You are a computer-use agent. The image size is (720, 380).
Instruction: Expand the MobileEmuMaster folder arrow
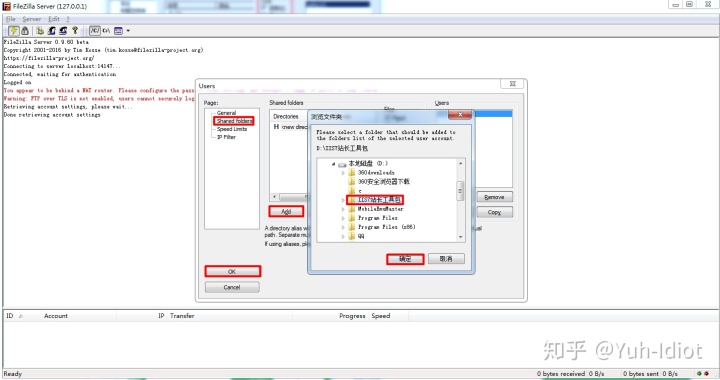343,209
